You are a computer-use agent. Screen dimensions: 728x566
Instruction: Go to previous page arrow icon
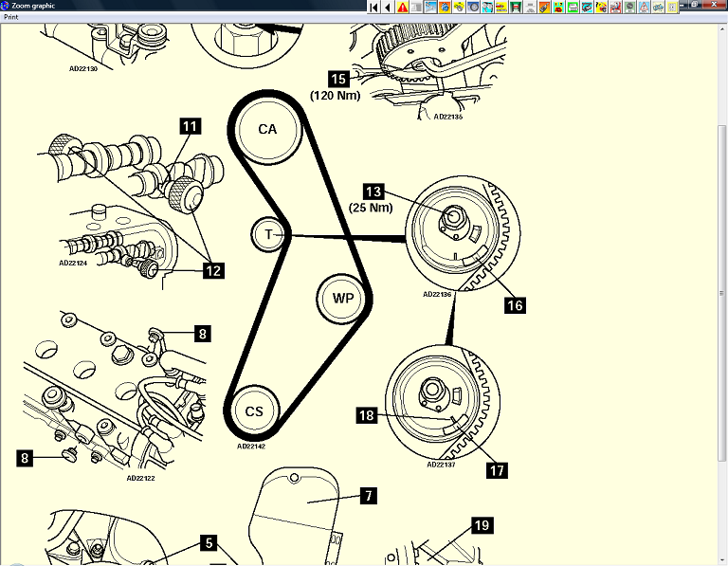point(389,7)
